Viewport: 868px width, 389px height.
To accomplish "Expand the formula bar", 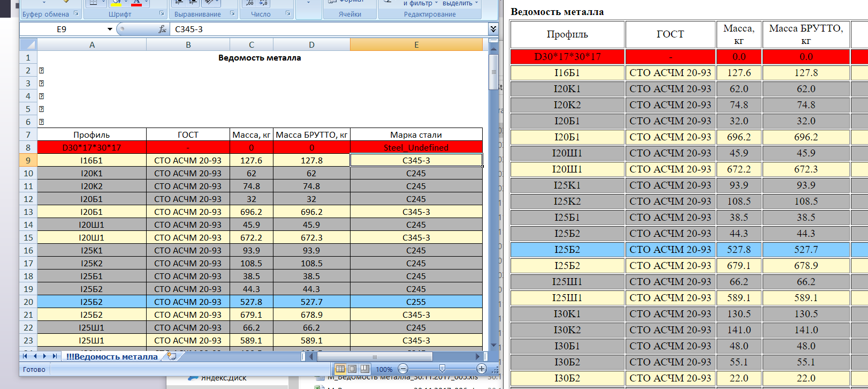I will pyautogui.click(x=493, y=29).
